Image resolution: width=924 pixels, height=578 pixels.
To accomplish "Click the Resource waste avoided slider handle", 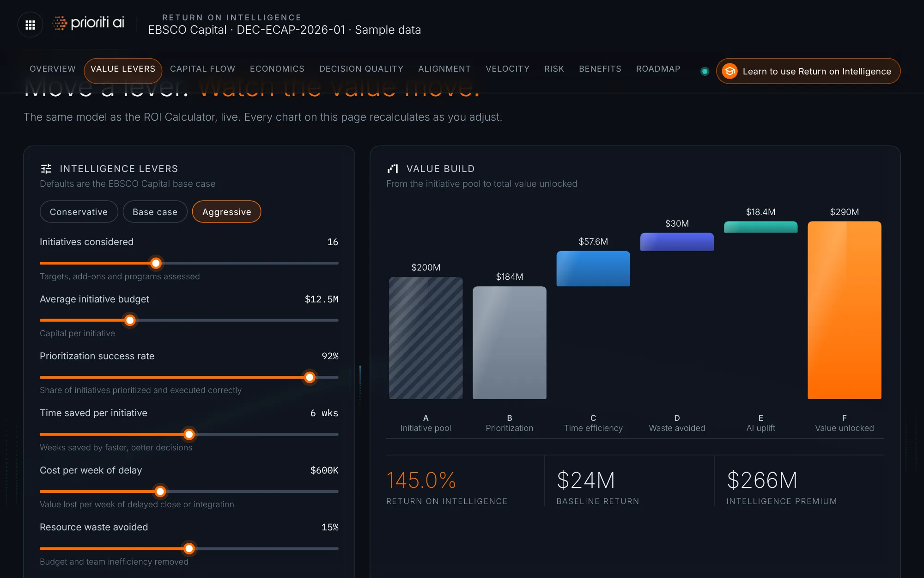I will [x=189, y=548].
